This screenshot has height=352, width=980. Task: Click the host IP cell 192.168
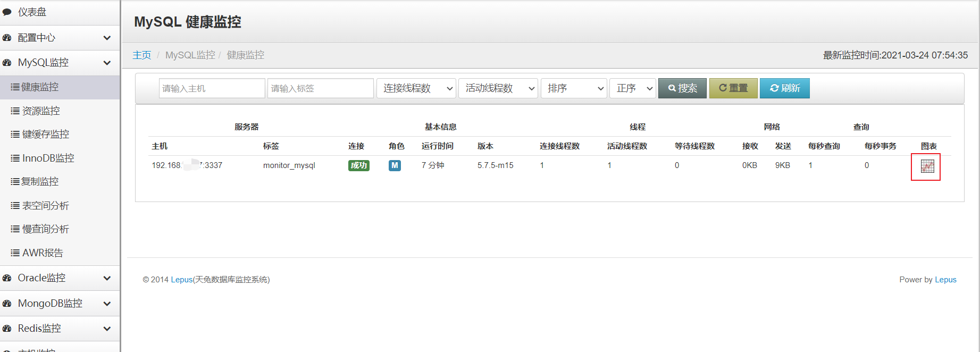tap(187, 165)
